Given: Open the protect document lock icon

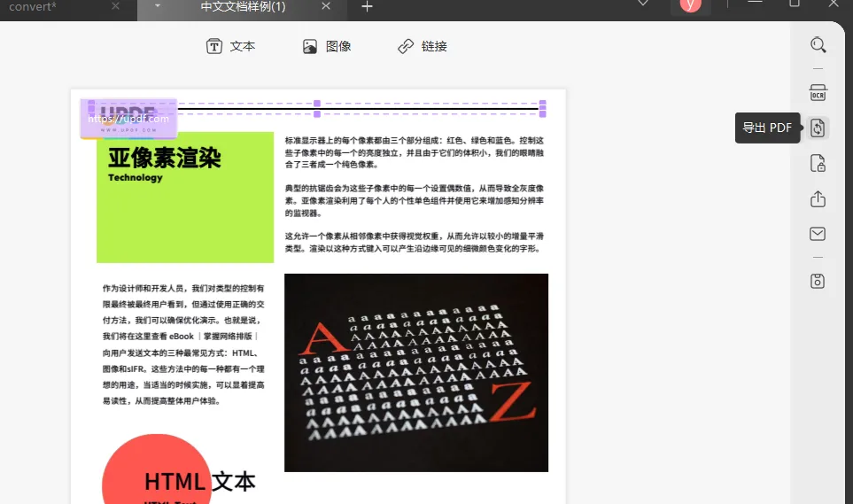Looking at the screenshot, I should (818, 163).
